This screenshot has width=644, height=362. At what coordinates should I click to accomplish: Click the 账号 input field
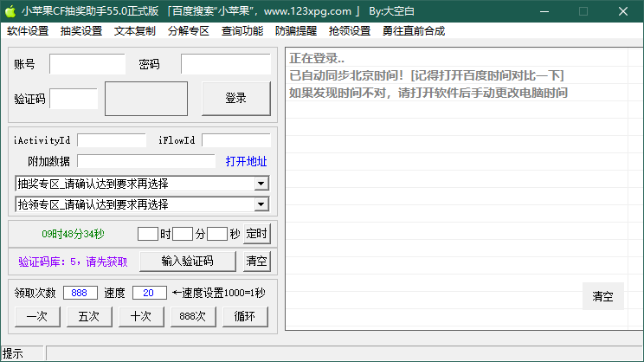(87, 65)
